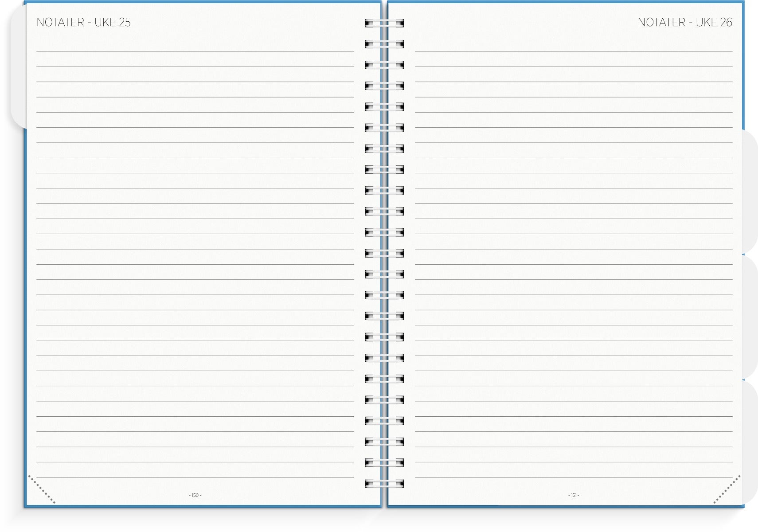Screen dimensions: 758x532
Task: Click the last ruled line on week 25 page
Action: point(195,477)
